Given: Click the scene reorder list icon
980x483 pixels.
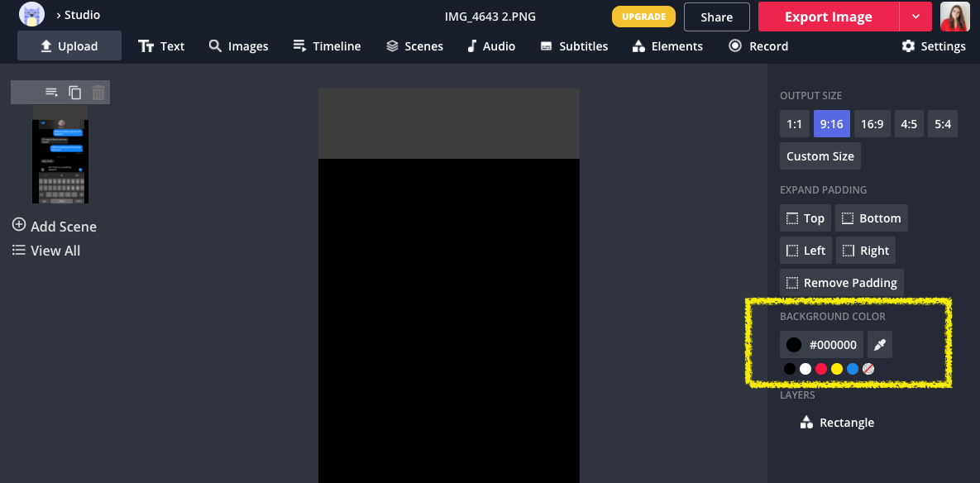Looking at the screenshot, I should (x=52, y=93).
